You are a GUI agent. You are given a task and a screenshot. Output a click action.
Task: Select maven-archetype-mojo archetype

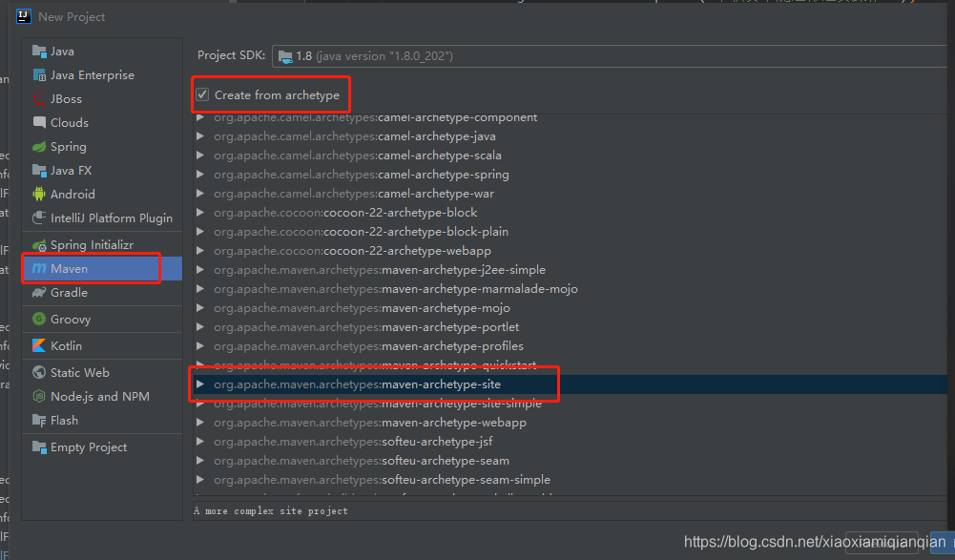click(x=362, y=308)
